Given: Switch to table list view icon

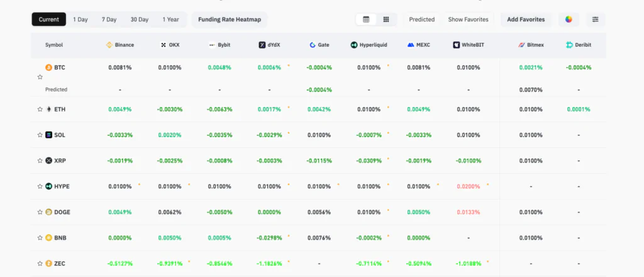Looking at the screenshot, I should pos(366,20).
